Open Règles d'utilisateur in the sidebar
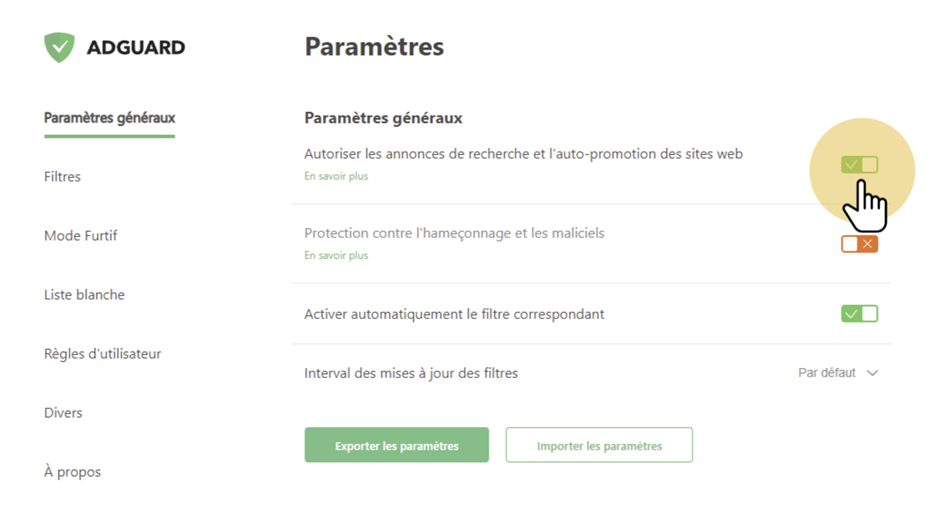The height and width of the screenshot is (511, 938). 102,354
